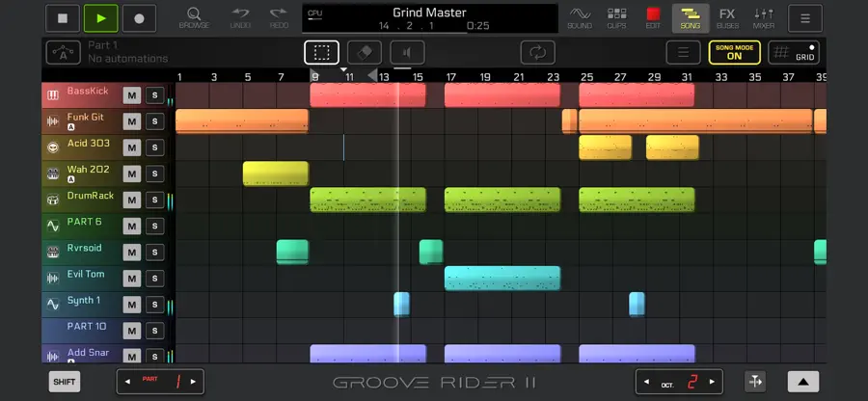Select the Wah 202 yellow clip
This screenshot has width=868, height=401.
point(276,174)
